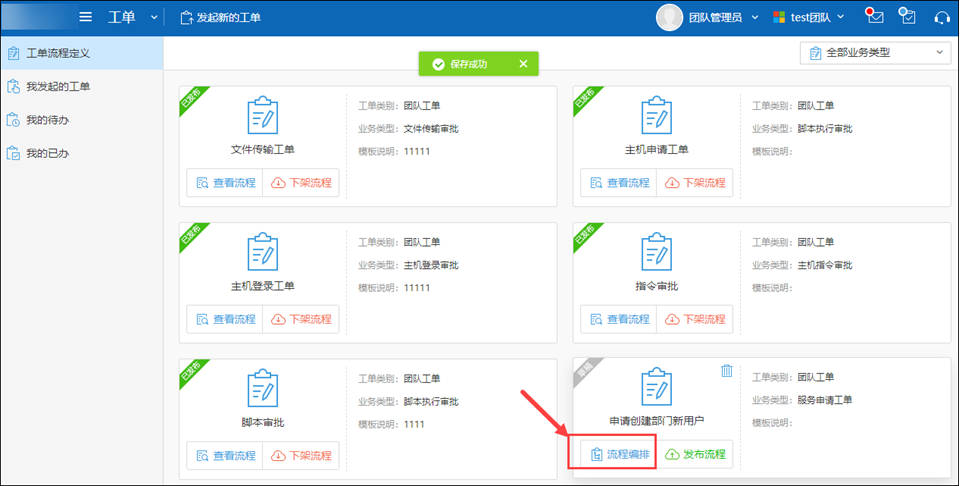Screen dimensions: 960x486
Task: Open 我的待办 in sidebar
Action: point(47,120)
